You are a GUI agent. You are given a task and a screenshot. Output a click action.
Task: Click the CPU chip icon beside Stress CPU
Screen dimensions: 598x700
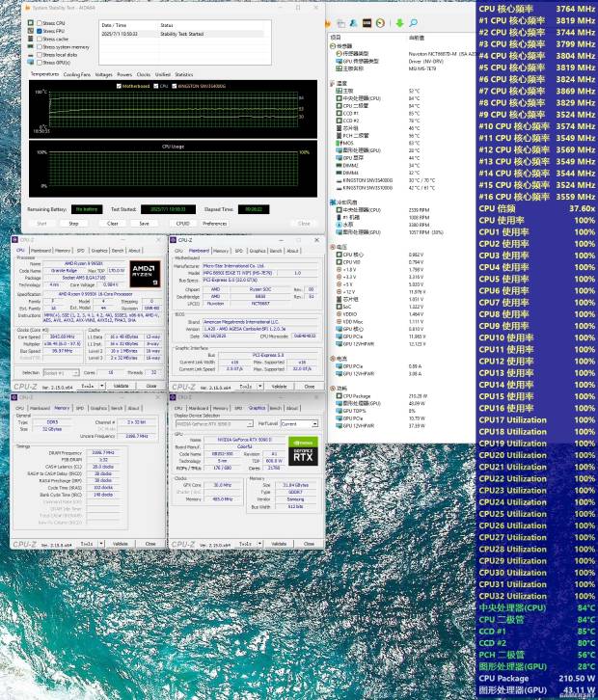pyautogui.click(x=30, y=23)
